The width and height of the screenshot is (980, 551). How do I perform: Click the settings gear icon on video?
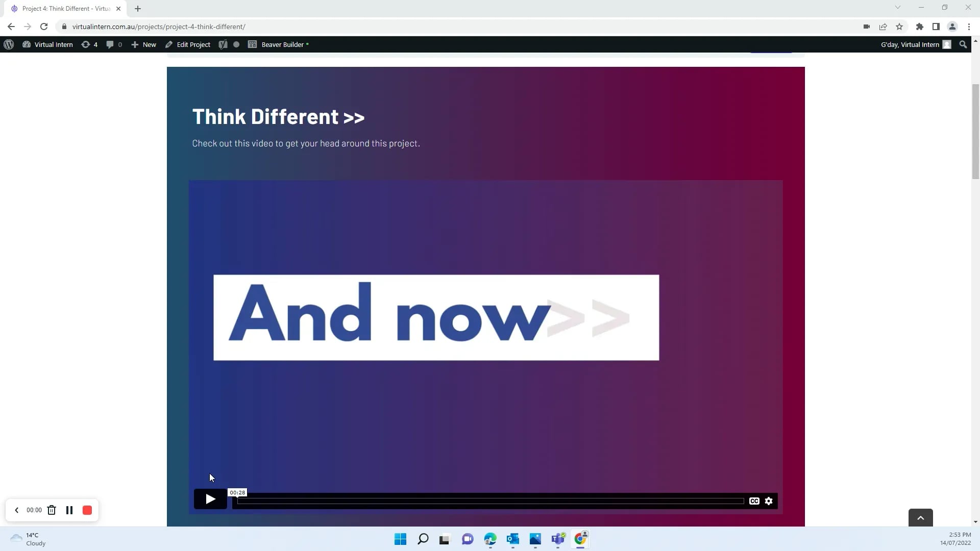coord(769,500)
